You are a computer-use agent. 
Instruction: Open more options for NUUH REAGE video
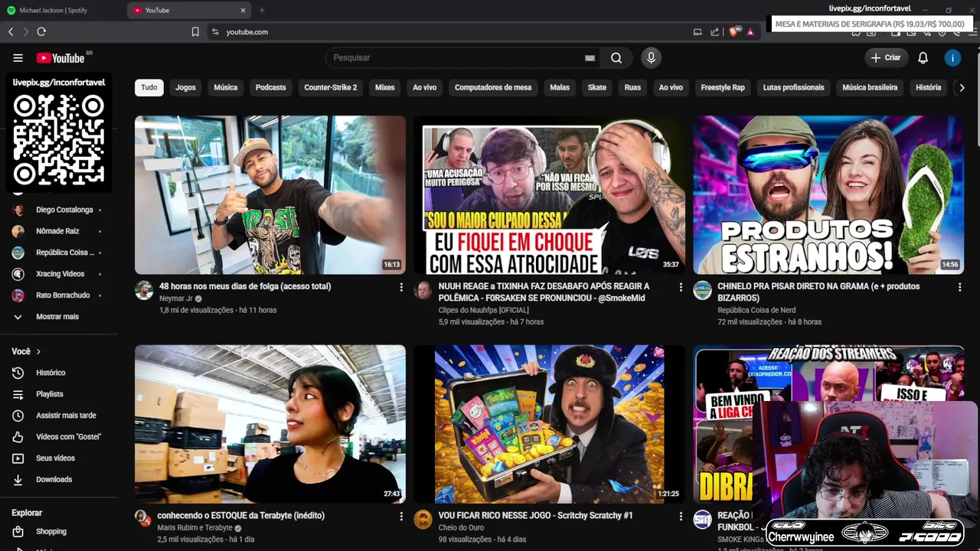[681, 287]
